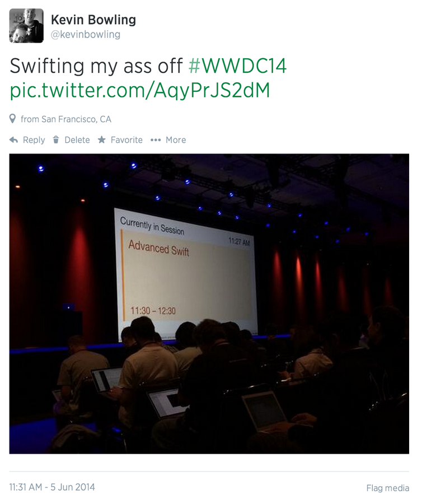Click the Kevin Bowling display name
This screenshot has height=504, width=422.
point(93,20)
